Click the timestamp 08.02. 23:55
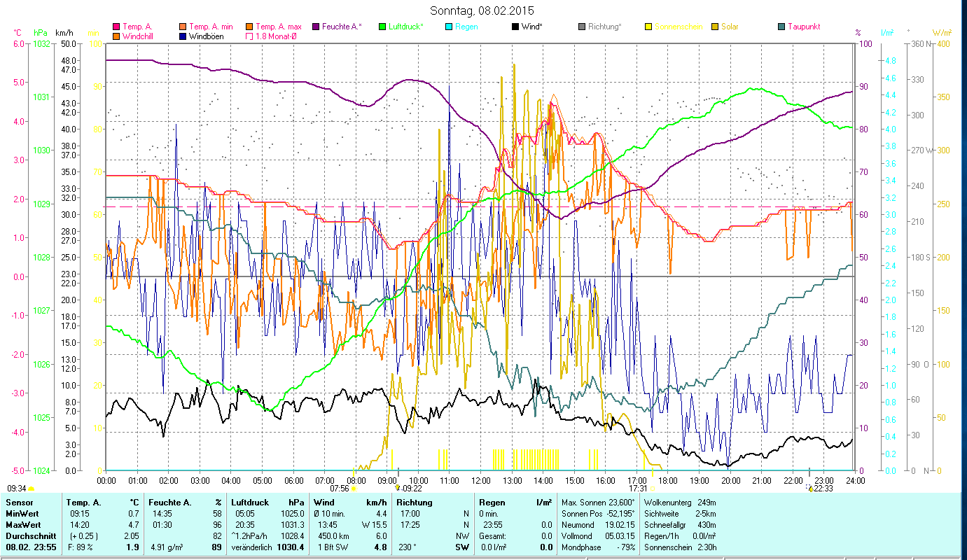Viewport: 967px width, 560px height. [31, 547]
